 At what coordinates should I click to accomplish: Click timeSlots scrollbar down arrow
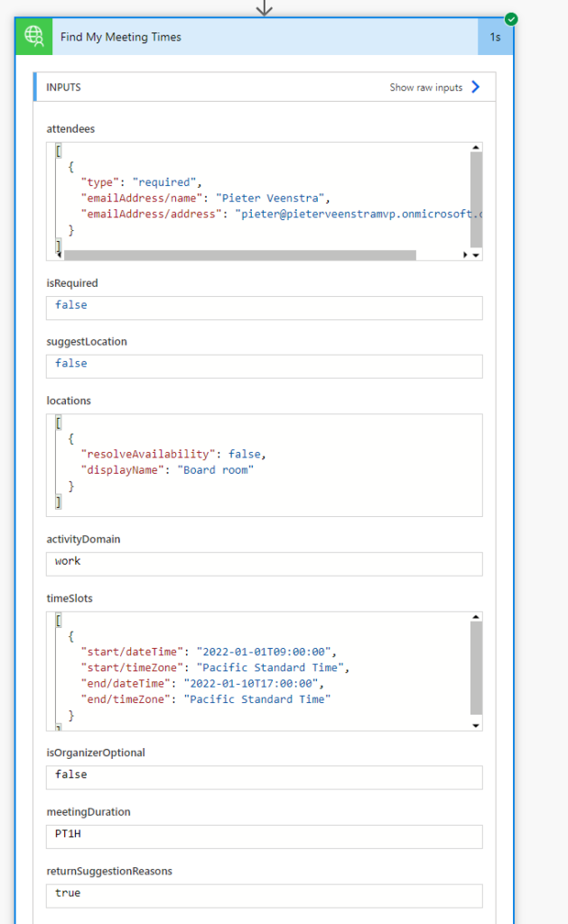(476, 725)
